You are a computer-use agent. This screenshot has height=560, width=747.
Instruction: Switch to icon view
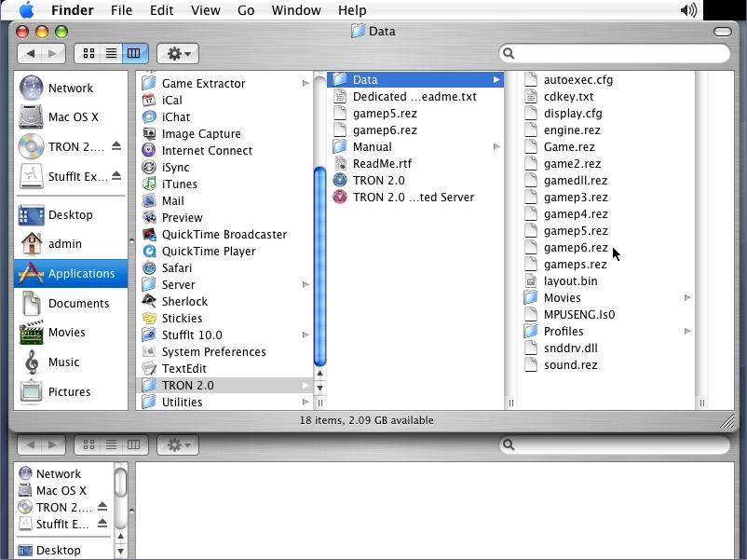pyautogui.click(x=89, y=53)
